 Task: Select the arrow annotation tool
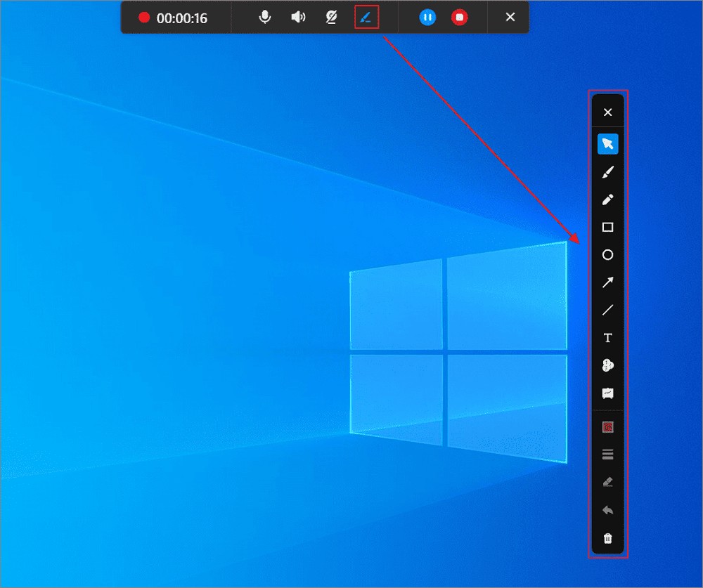click(x=607, y=282)
